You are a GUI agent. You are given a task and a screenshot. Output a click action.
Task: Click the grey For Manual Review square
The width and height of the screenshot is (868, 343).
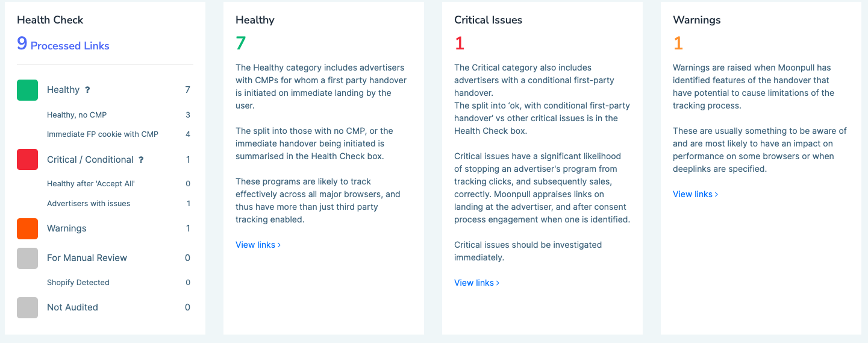click(x=27, y=258)
